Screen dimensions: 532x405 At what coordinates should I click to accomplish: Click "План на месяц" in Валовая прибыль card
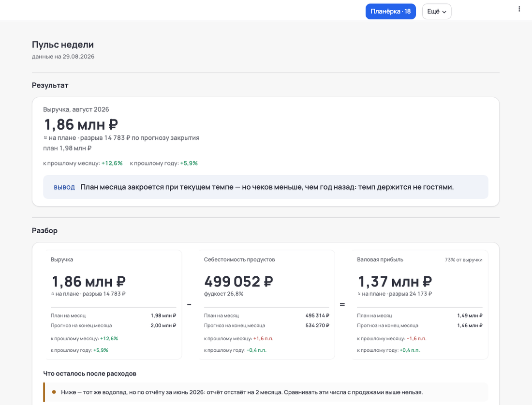pos(374,315)
